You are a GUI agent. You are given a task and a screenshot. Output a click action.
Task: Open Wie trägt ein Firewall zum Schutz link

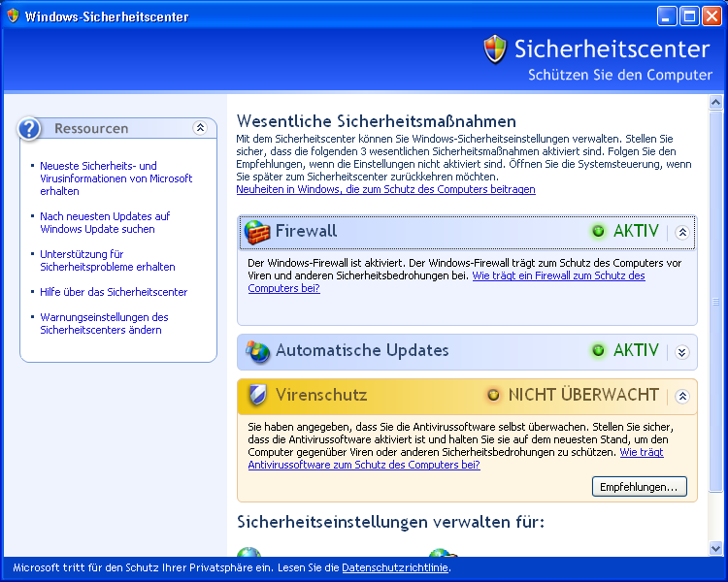558,275
